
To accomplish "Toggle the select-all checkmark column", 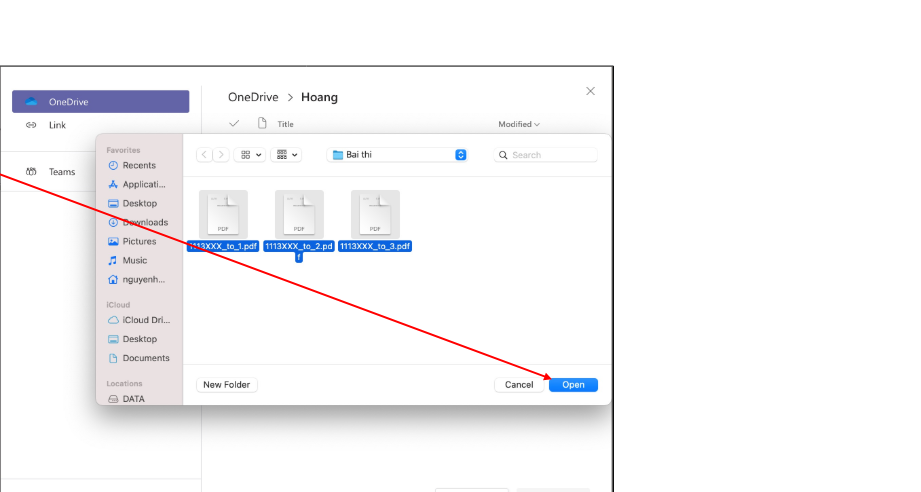I will coord(234,123).
